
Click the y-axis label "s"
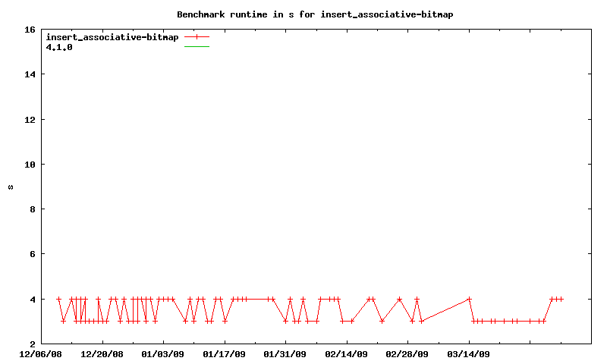pos(10,187)
